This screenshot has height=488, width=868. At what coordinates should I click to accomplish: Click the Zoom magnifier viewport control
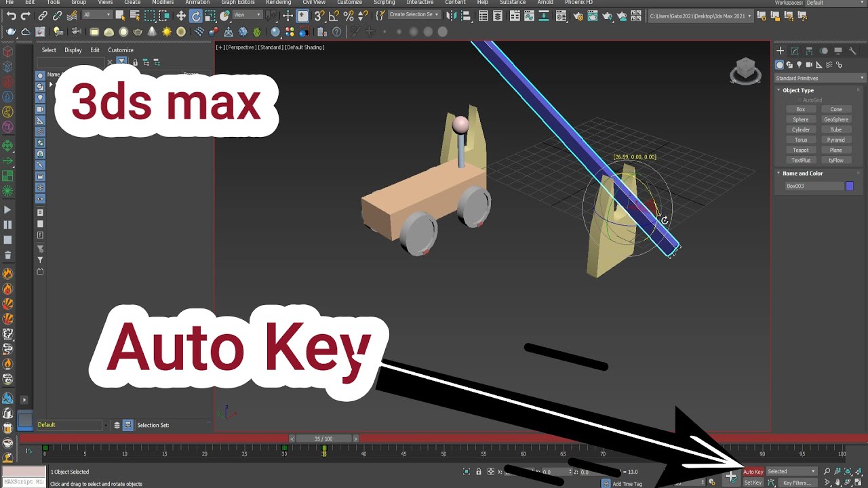click(827, 472)
